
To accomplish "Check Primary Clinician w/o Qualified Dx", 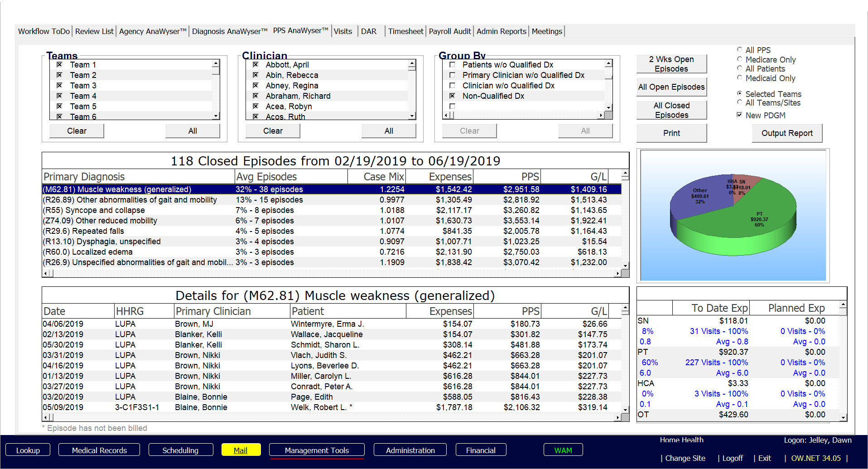I will (x=452, y=75).
